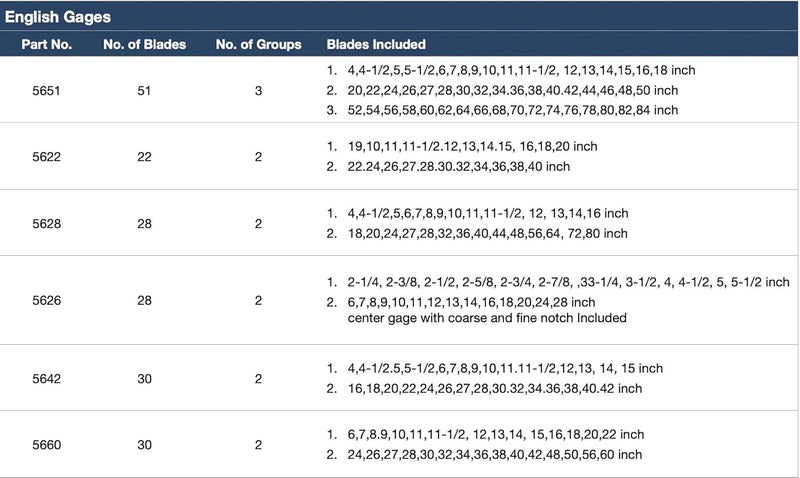Click blade count 51 in first row
Screen dimensions: 800x478
coord(144,91)
